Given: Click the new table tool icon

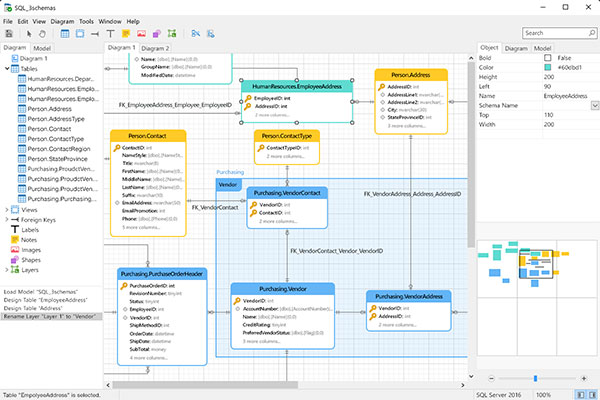Looking at the screenshot, I should pyautogui.click(x=65, y=33).
